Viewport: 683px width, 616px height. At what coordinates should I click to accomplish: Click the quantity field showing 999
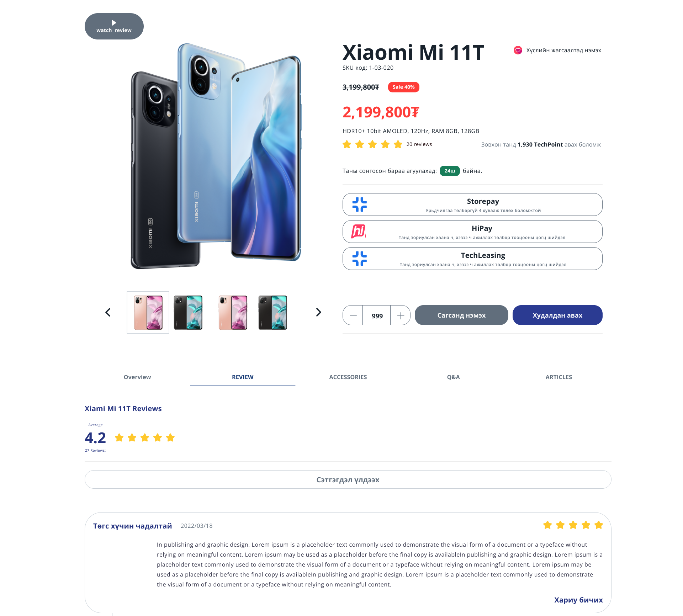tap(377, 315)
